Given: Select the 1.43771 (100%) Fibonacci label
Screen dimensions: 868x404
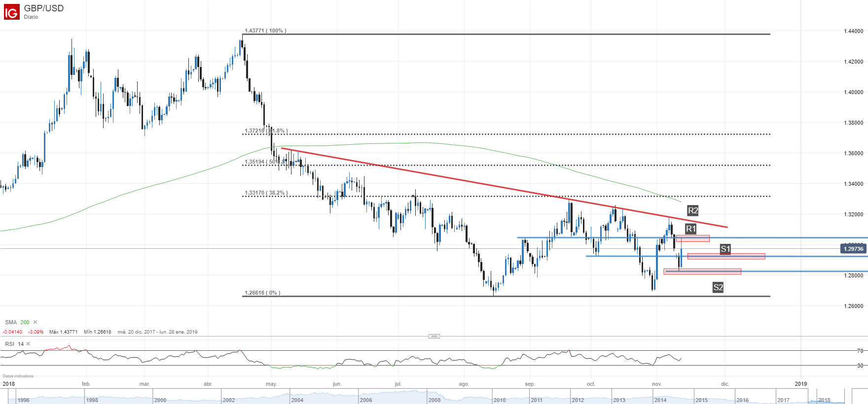Looking at the screenshot, I should click(x=265, y=31).
